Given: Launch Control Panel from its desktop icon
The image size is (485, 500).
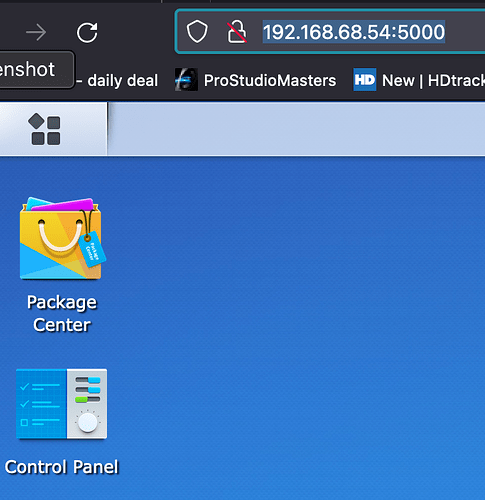Looking at the screenshot, I should [62, 404].
